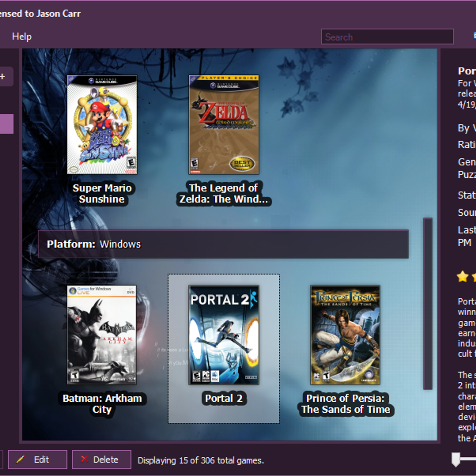Click the Delete button
Screen dimensions: 476x476
[x=101, y=460]
